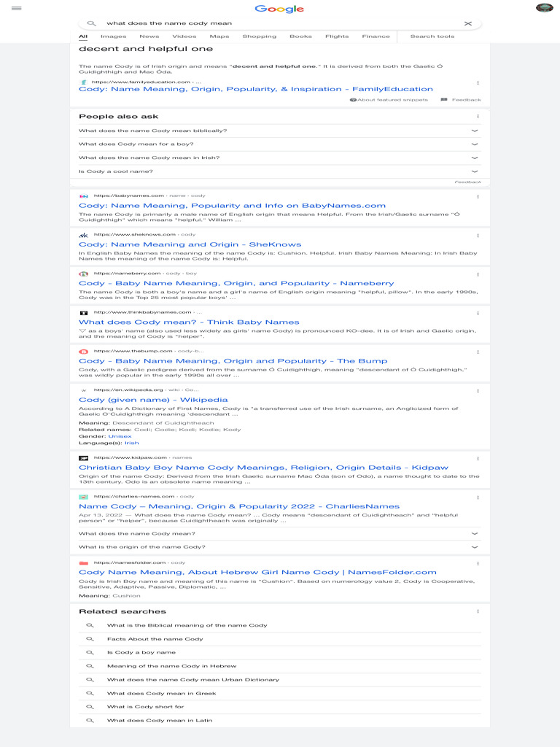Expand 'What does Cody mean for a boy?'

coord(475,144)
